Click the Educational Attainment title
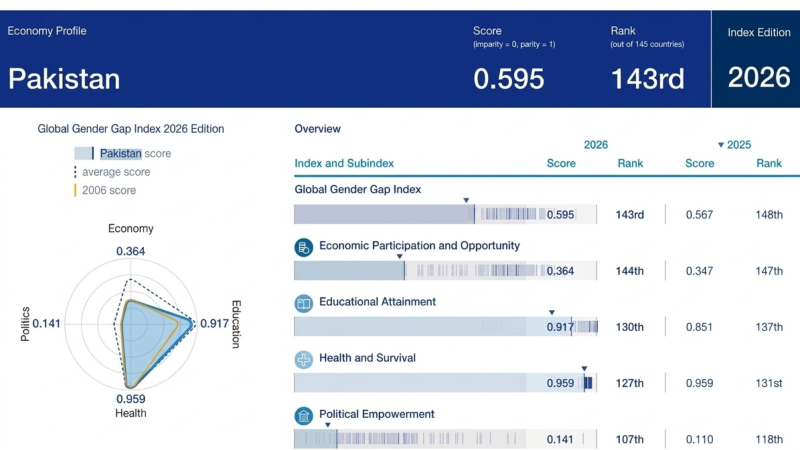The height and width of the screenshot is (450, 800). coord(378,302)
